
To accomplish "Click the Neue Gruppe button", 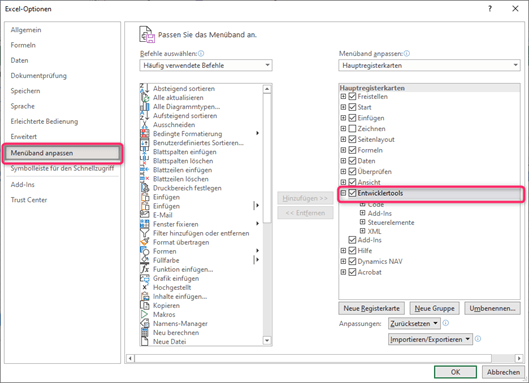I will tap(434, 308).
